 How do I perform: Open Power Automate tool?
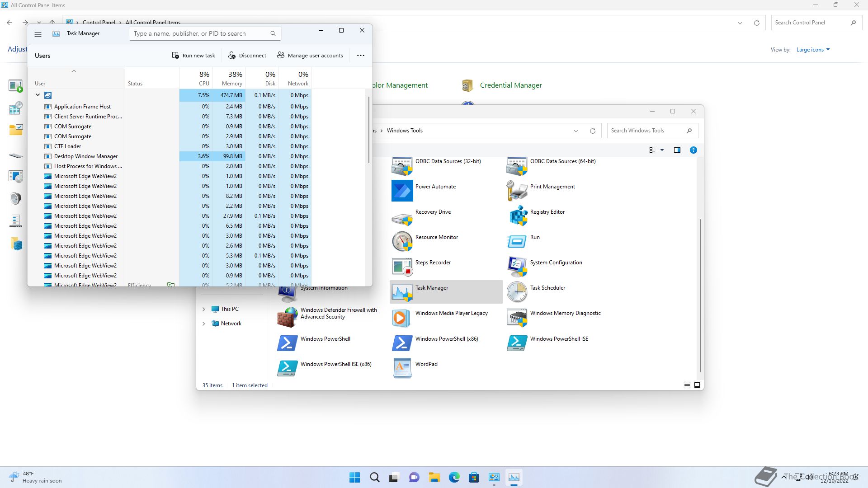pyautogui.click(x=402, y=191)
